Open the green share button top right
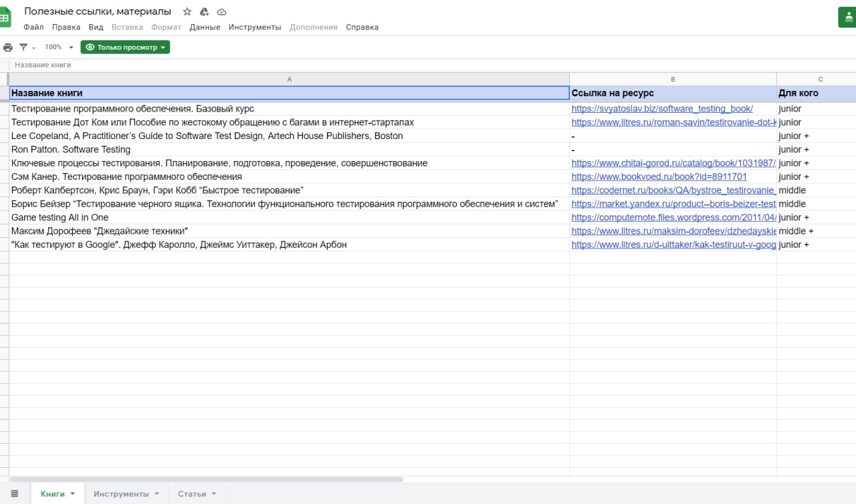The image size is (856, 504). point(847,18)
